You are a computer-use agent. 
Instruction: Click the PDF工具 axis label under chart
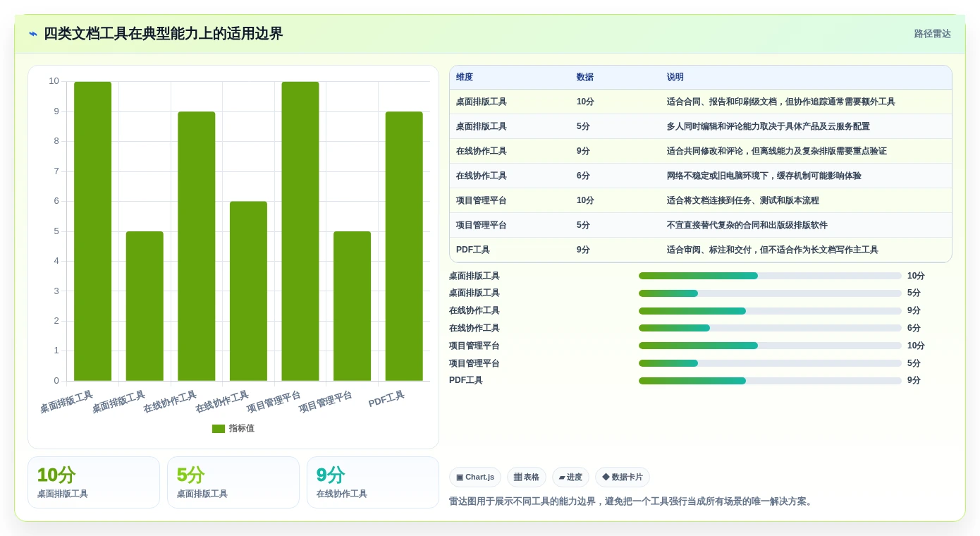point(386,399)
